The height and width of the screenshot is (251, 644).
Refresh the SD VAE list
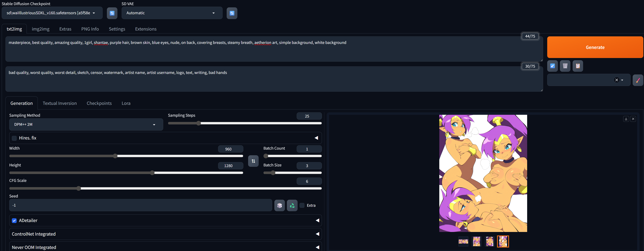click(x=232, y=13)
